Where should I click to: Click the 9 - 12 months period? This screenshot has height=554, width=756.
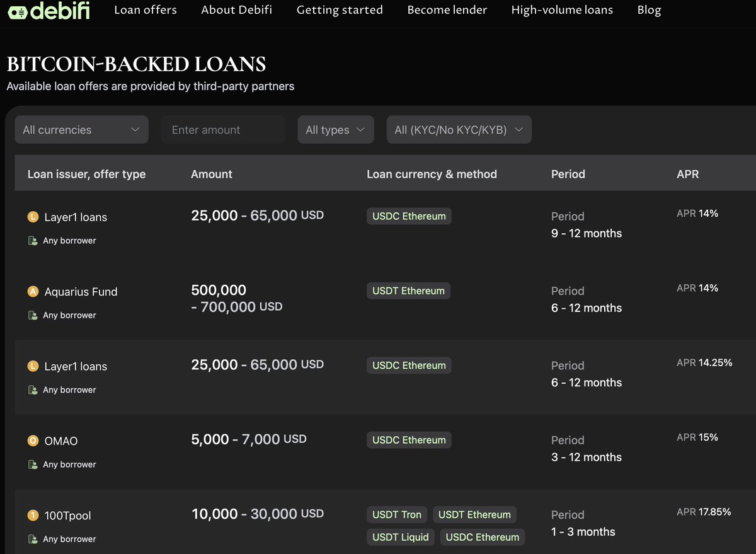click(587, 234)
